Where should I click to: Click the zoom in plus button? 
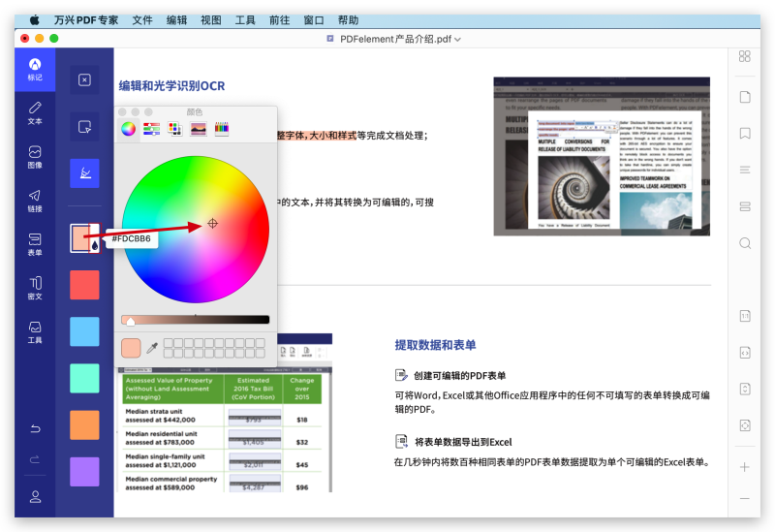[744, 467]
